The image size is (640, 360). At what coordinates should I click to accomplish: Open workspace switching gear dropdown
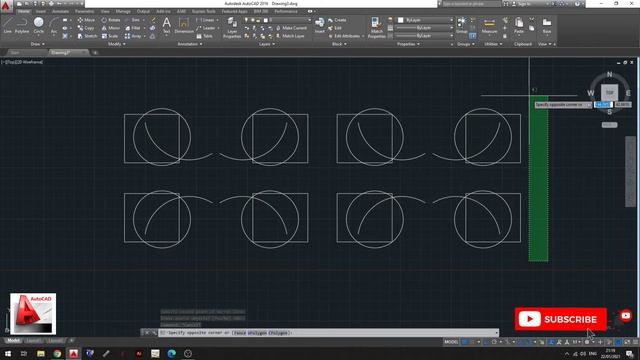tap(588, 342)
